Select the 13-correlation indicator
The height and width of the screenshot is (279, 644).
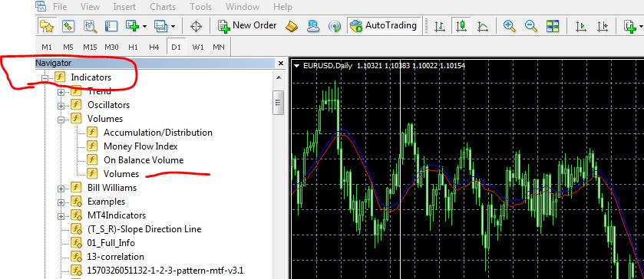click(115, 257)
